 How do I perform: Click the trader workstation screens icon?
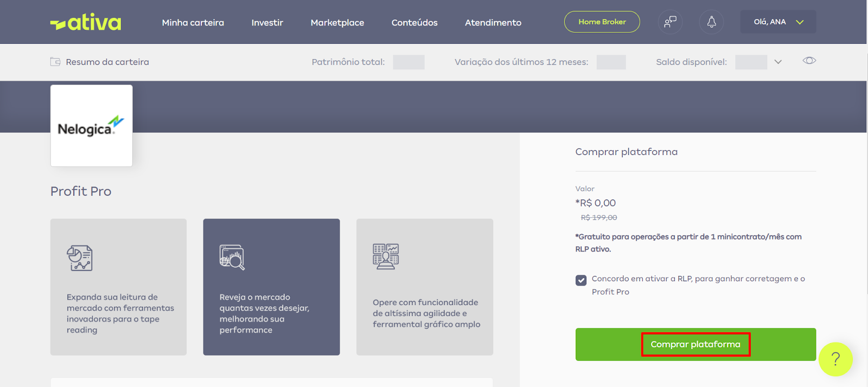coord(386,256)
